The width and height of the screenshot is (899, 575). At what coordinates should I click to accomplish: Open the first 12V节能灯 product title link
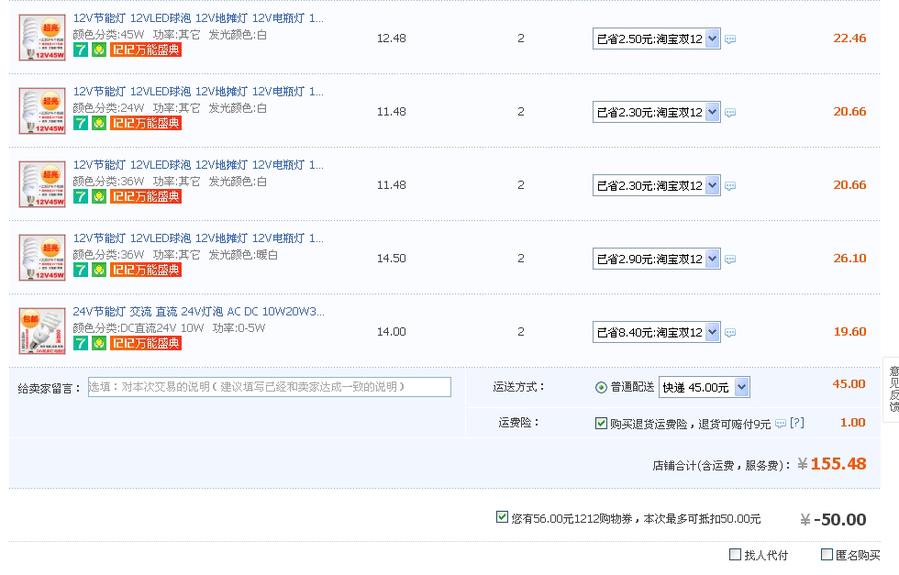(198, 19)
